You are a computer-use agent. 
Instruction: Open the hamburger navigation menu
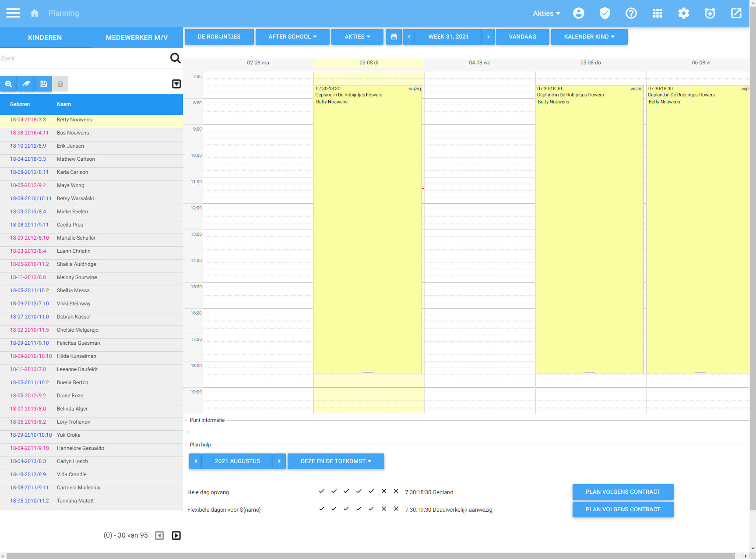click(13, 13)
